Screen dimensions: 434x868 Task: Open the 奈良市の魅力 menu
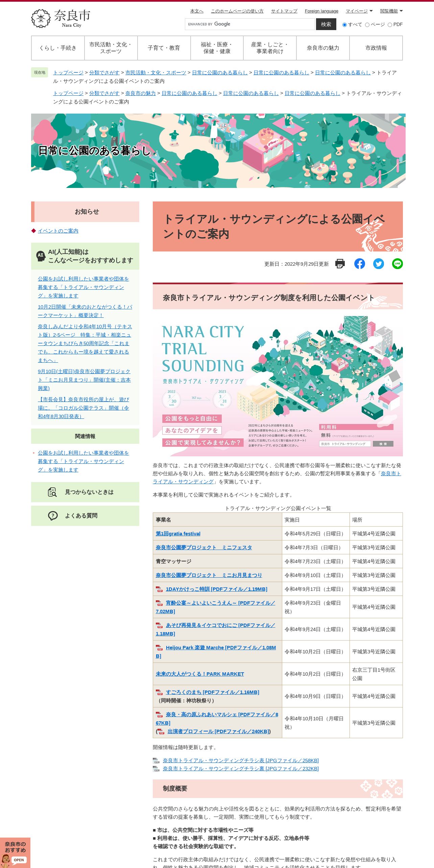[x=323, y=48]
